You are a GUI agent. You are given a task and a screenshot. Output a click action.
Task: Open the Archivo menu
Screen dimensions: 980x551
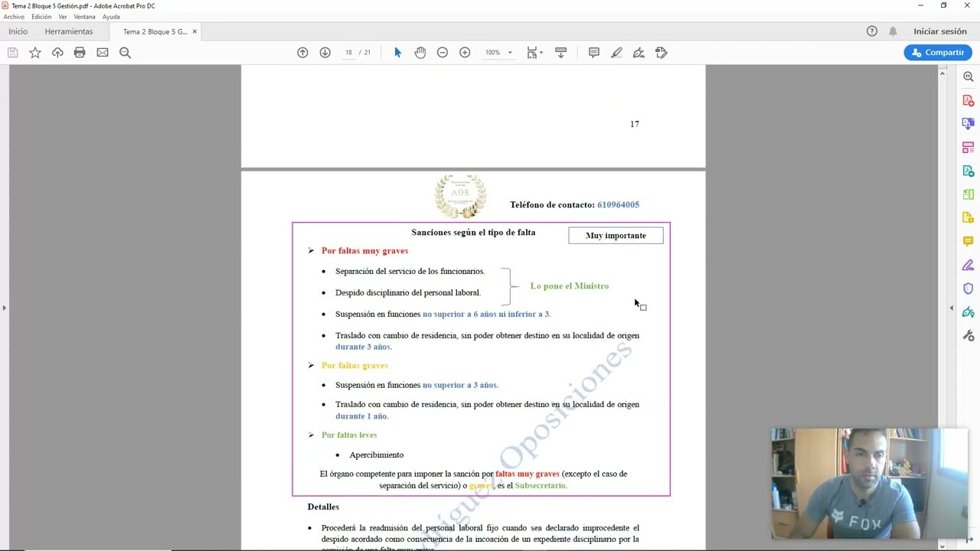[14, 17]
